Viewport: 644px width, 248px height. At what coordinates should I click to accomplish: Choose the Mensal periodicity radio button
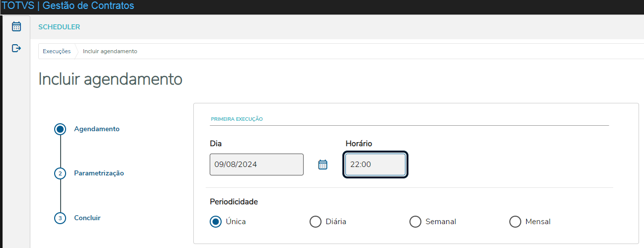click(x=515, y=222)
